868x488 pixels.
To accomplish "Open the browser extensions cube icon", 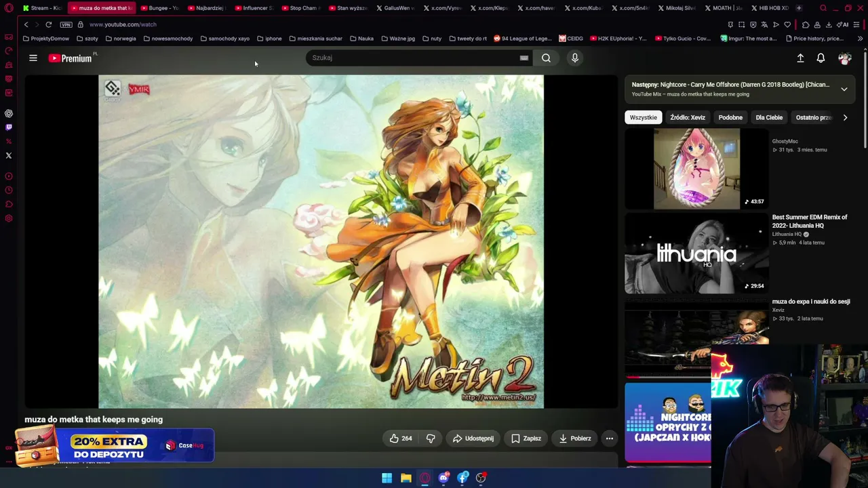I will [806, 24].
